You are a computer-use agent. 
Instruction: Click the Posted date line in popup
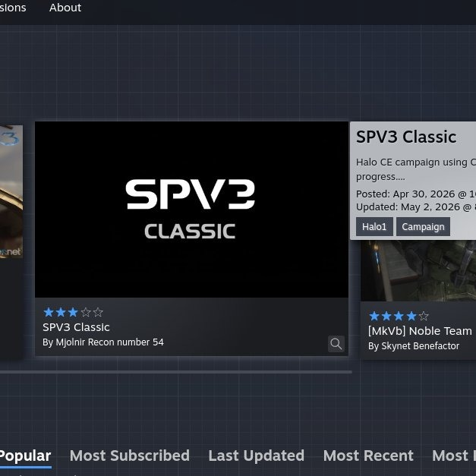coord(416,194)
